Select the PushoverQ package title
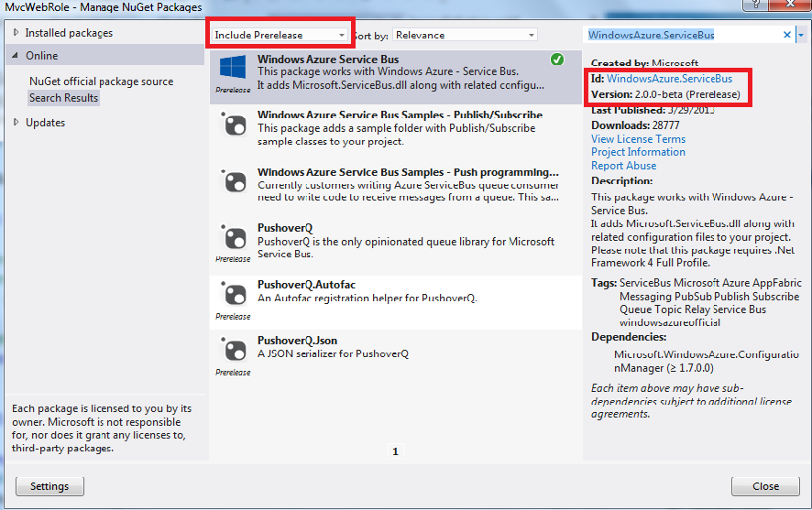 pos(285,228)
